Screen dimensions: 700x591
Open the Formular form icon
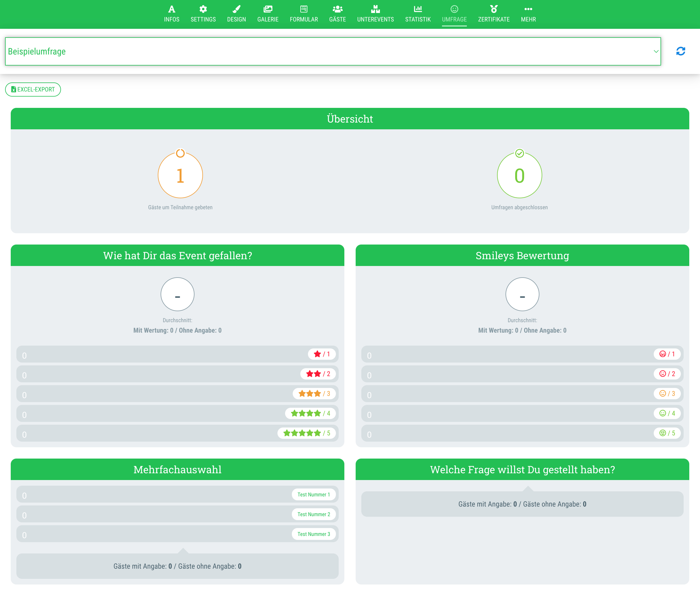click(304, 9)
